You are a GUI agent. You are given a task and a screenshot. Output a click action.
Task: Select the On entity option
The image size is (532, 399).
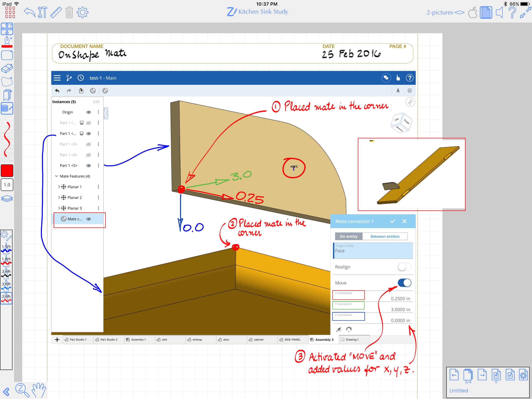(349, 236)
